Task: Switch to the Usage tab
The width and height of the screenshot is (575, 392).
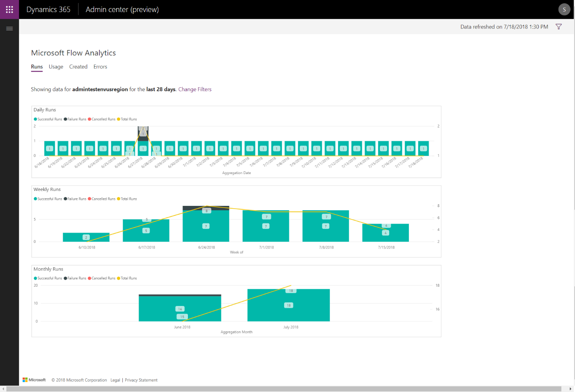Action: pyautogui.click(x=56, y=67)
